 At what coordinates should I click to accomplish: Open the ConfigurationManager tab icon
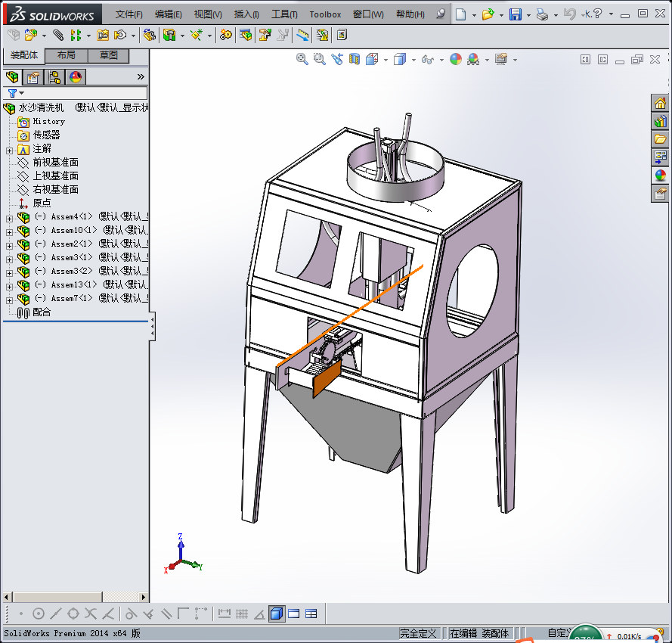coord(54,77)
